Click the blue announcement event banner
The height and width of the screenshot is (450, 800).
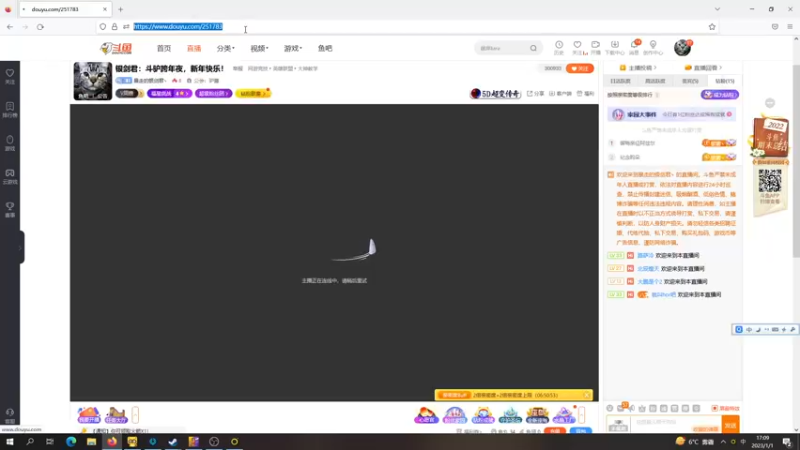(x=671, y=114)
